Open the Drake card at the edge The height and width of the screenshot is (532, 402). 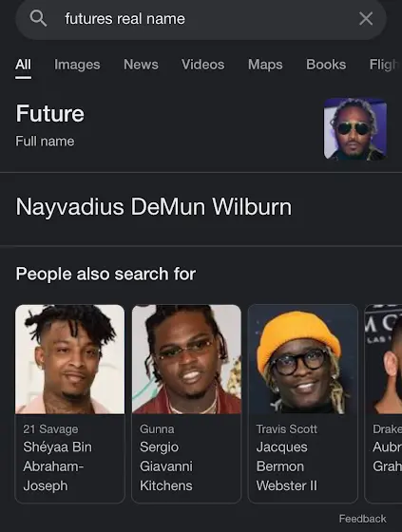[383, 404]
